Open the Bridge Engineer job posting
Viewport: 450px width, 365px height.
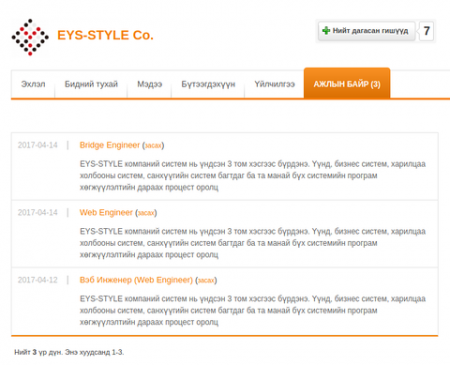coord(109,145)
